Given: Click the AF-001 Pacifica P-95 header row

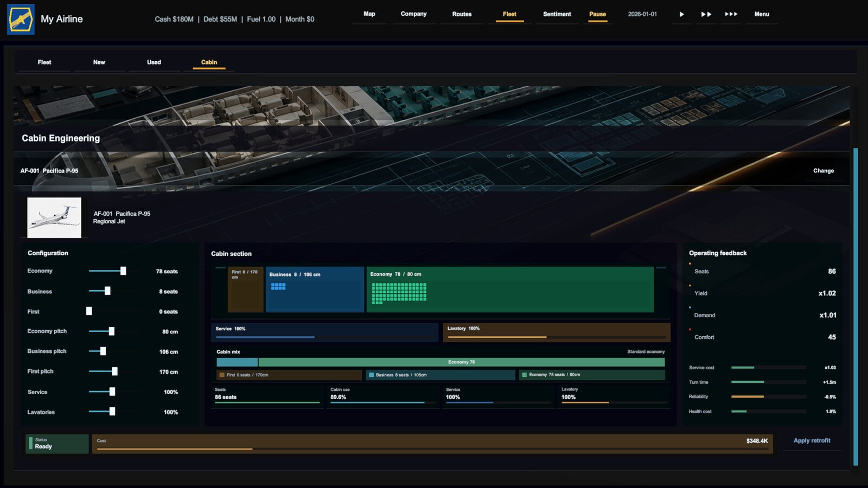Looking at the screenshot, I should pyautogui.click(x=432, y=171).
